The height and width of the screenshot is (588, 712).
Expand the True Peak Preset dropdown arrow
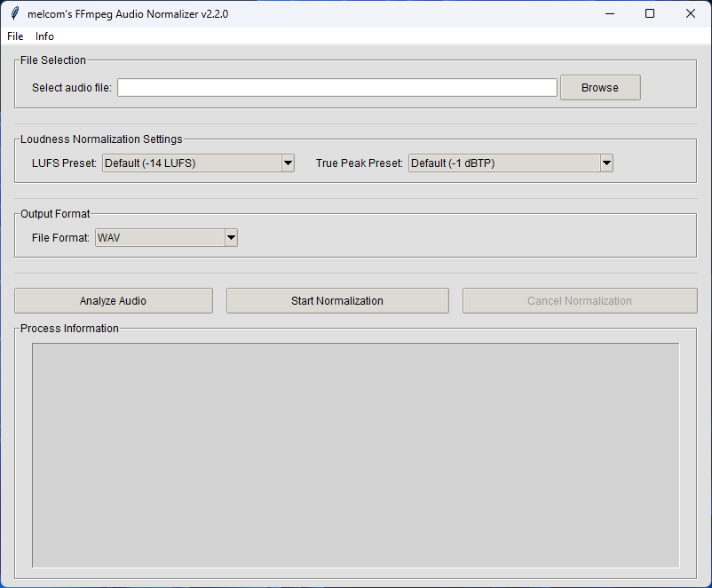(606, 163)
